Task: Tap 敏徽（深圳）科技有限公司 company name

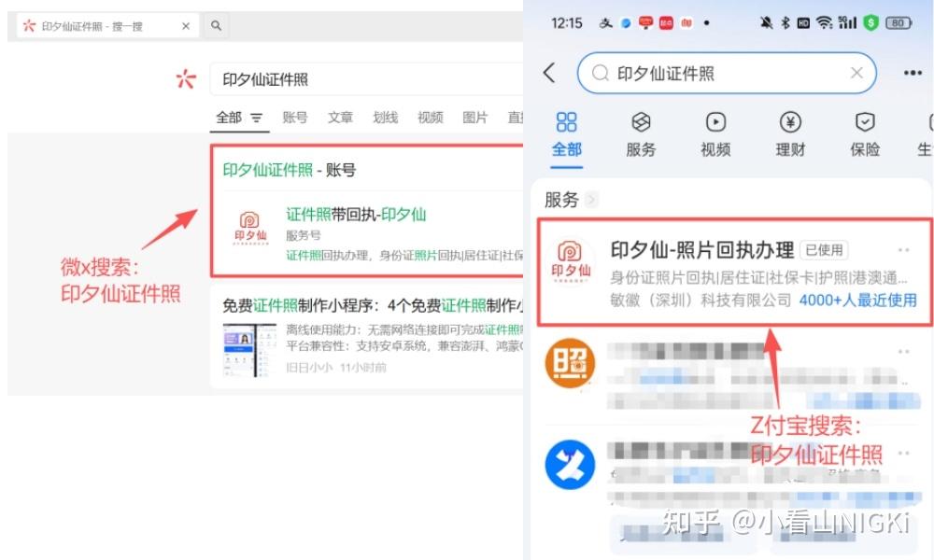Action: click(700, 300)
